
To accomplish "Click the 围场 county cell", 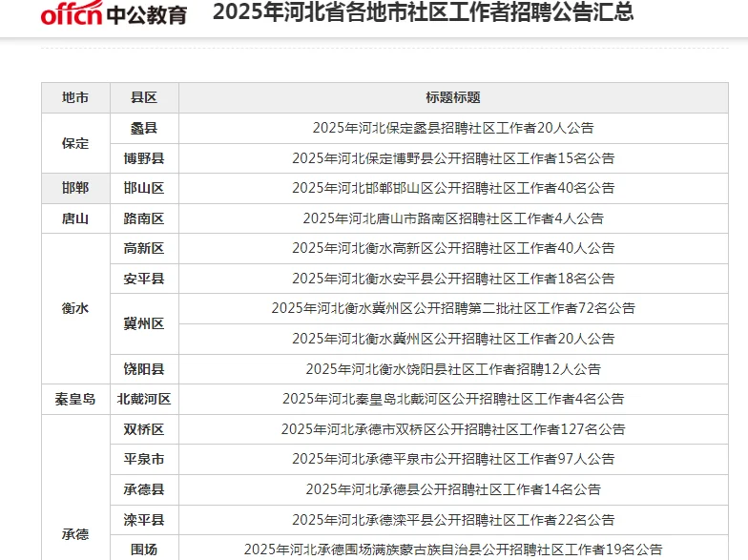I will point(144,550).
